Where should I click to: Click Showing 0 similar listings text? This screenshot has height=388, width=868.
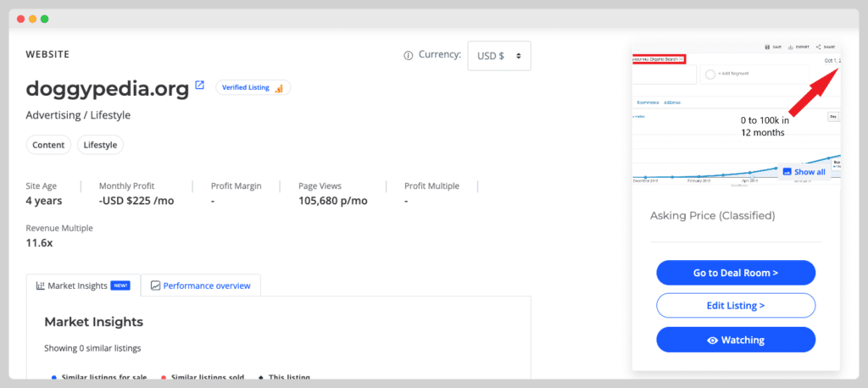click(92, 349)
